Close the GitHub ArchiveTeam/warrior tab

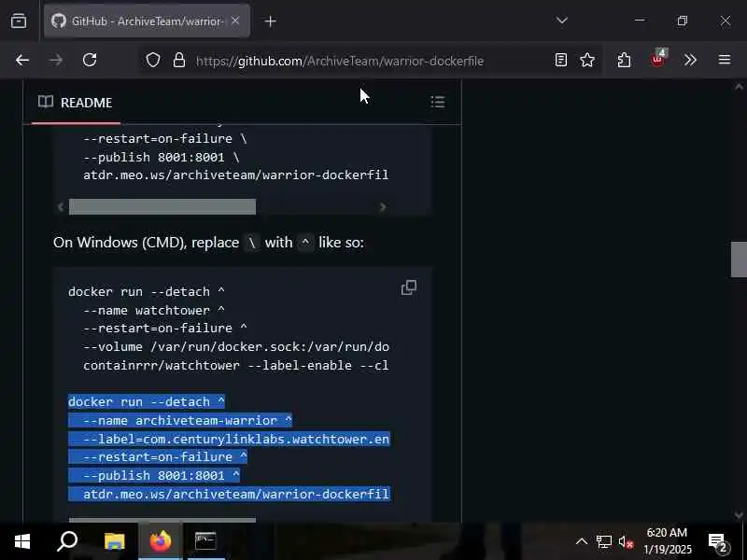tap(235, 21)
